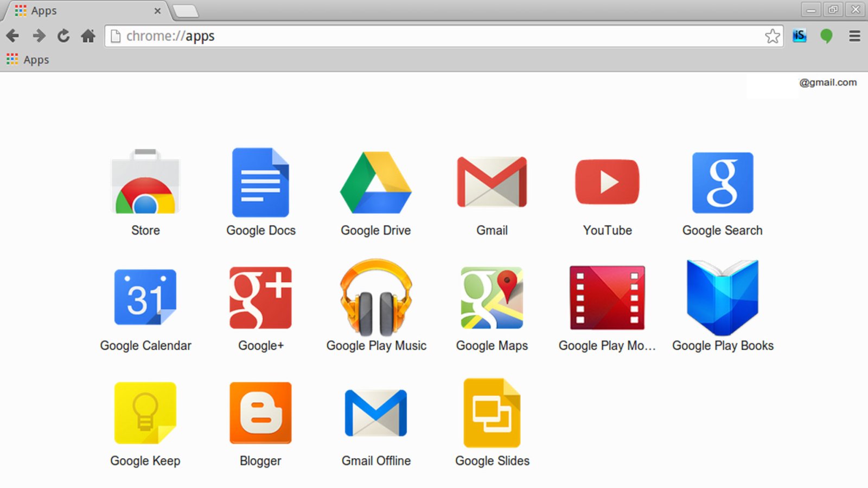Close the Apps tab
This screenshot has width=868, height=488.
click(157, 11)
